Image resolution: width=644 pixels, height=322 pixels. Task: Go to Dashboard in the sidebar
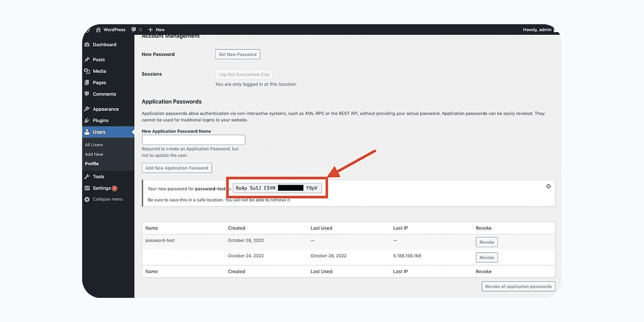click(104, 45)
